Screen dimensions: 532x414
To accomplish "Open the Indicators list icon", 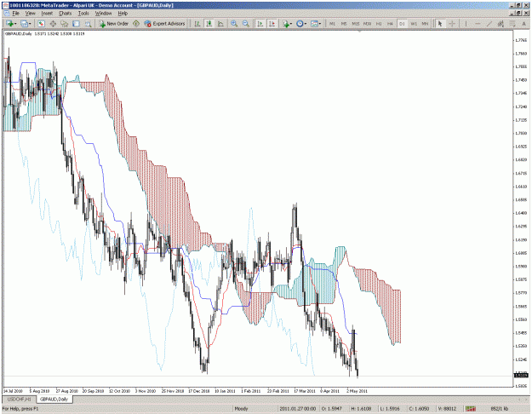I will click(x=286, y=24).
